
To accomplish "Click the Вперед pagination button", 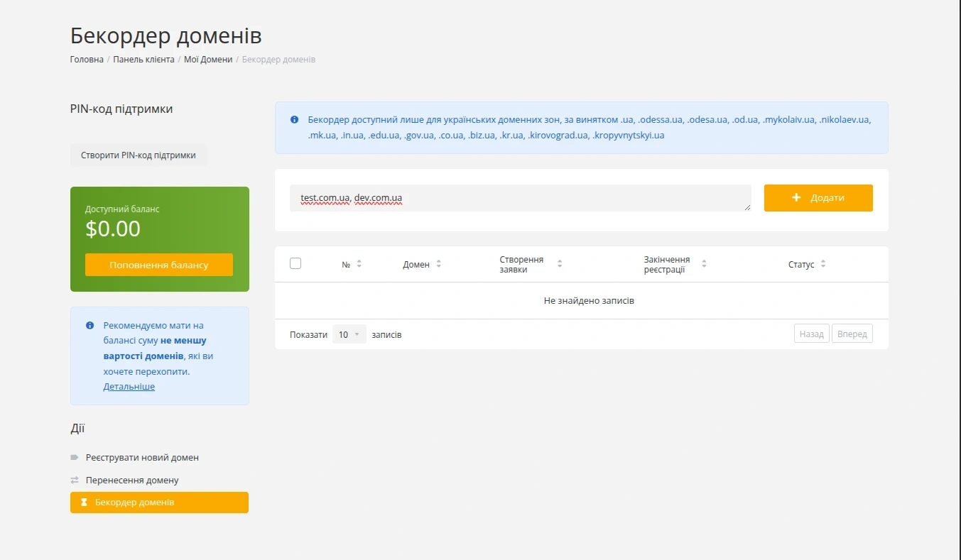I will [x=852, y=334].
